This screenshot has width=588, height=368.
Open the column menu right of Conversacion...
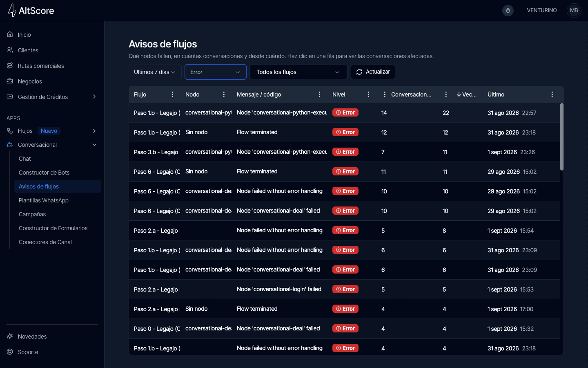[446, 94]
